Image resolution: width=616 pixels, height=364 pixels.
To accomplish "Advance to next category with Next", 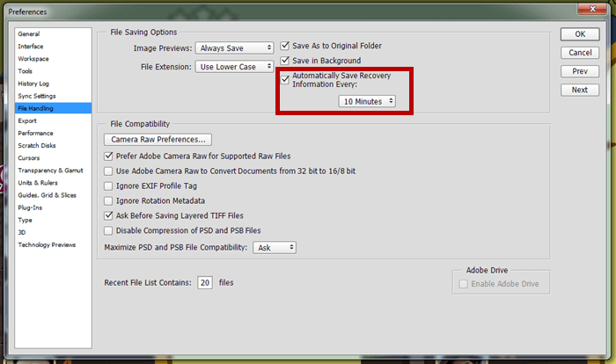I will (x=580, y=90).
